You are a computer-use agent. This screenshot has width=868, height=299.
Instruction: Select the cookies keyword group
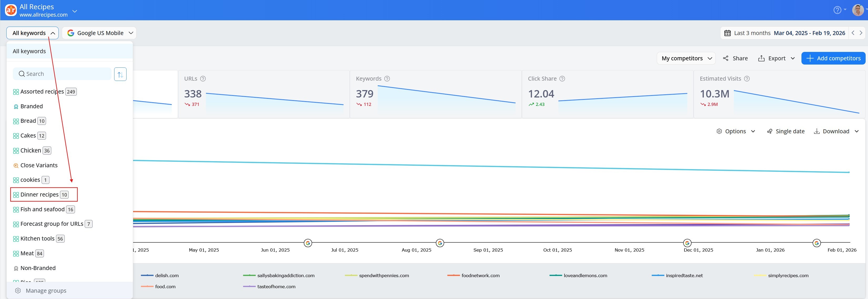tap(31, 180)
